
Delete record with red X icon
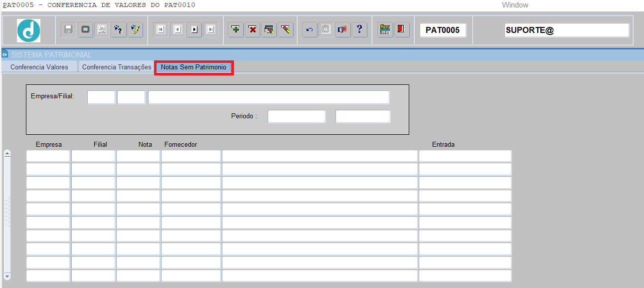coord(253,29)
